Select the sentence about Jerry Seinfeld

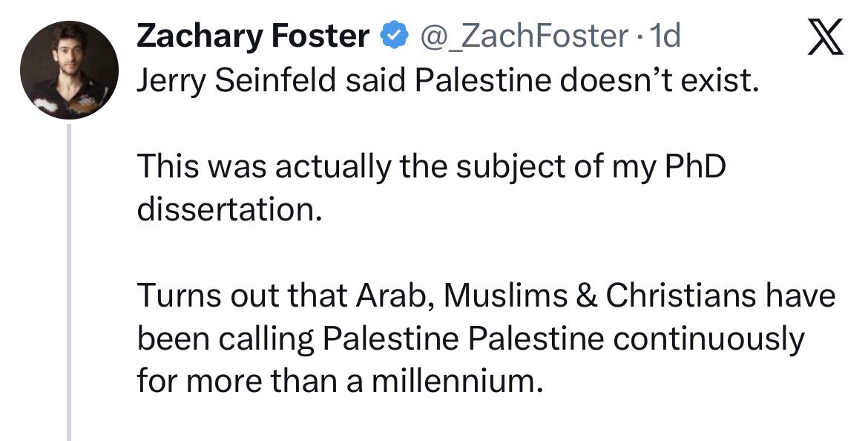click(447, 81)
